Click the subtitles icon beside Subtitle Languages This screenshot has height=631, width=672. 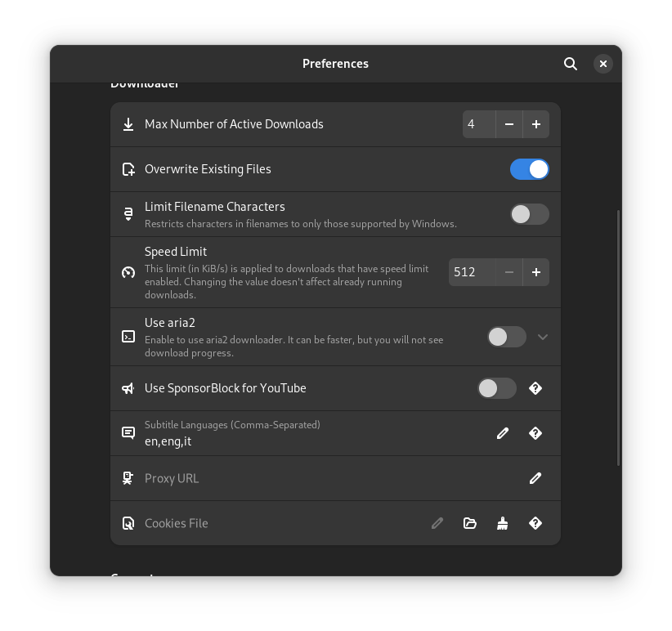(x=128, y=433)
